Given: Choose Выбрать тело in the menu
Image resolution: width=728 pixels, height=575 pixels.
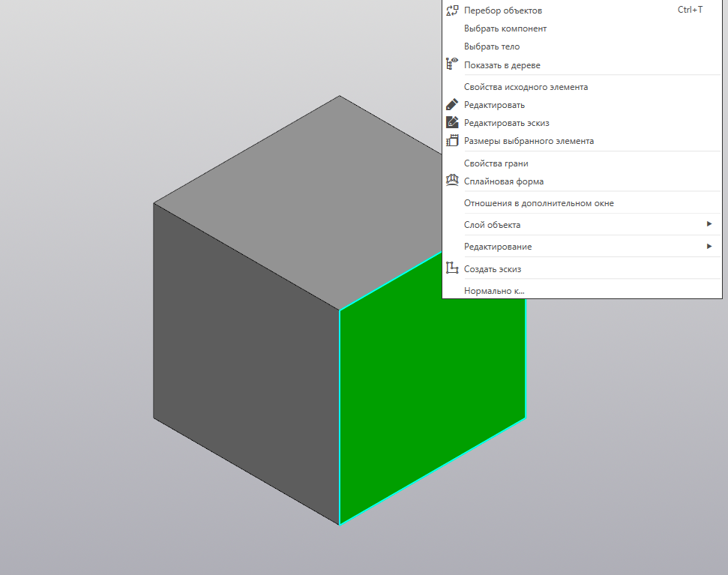Looking at the screenshot, I should [582, 46].
